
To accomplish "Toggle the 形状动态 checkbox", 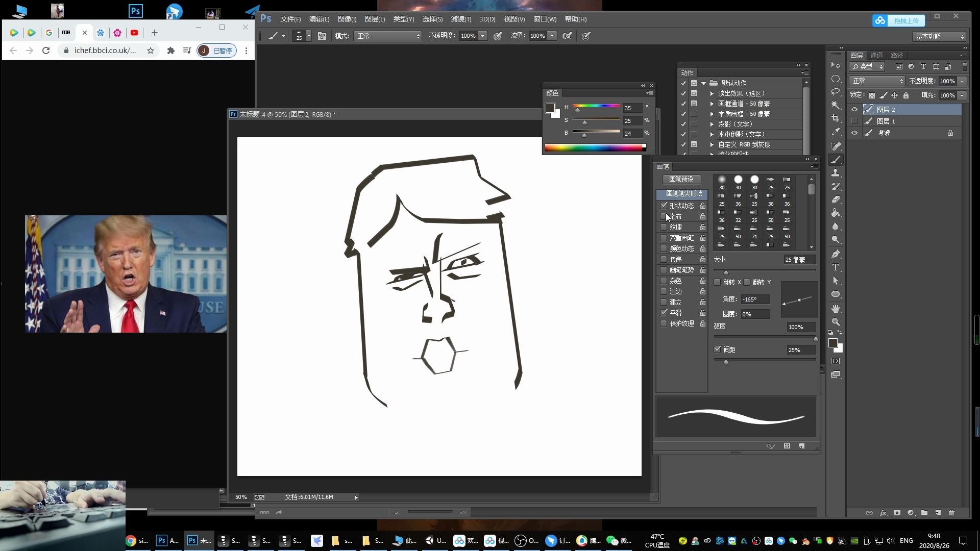I will click(x=664, y=206).
